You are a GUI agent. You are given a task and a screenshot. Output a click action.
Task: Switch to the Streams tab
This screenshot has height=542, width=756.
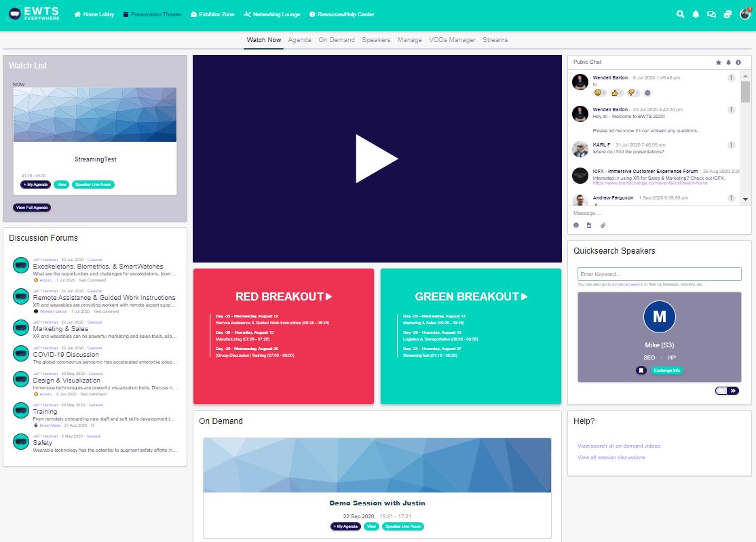point(495,40)
